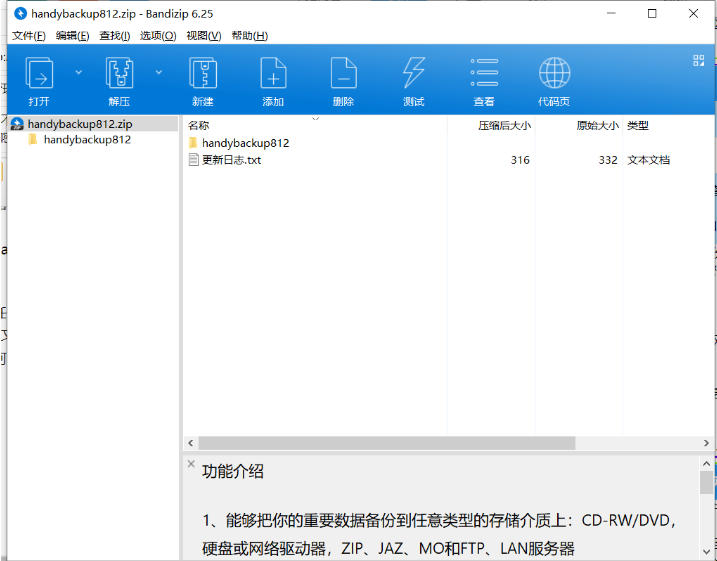This screenshot has height=561, width=717.
Task: Click compressed size value 316
Action: click(x=520, y=160)
